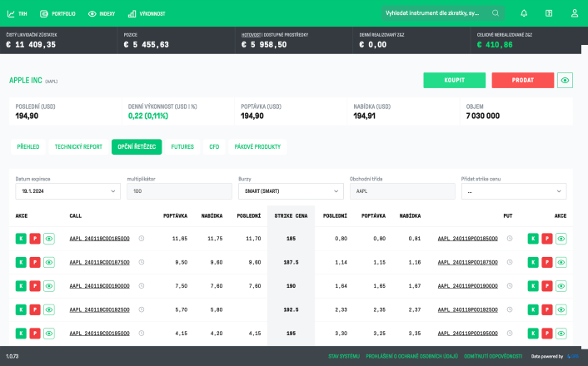The image size is (588, 366).
Task: Buy put at strike 185 (K)
Action: click(533, 239)
